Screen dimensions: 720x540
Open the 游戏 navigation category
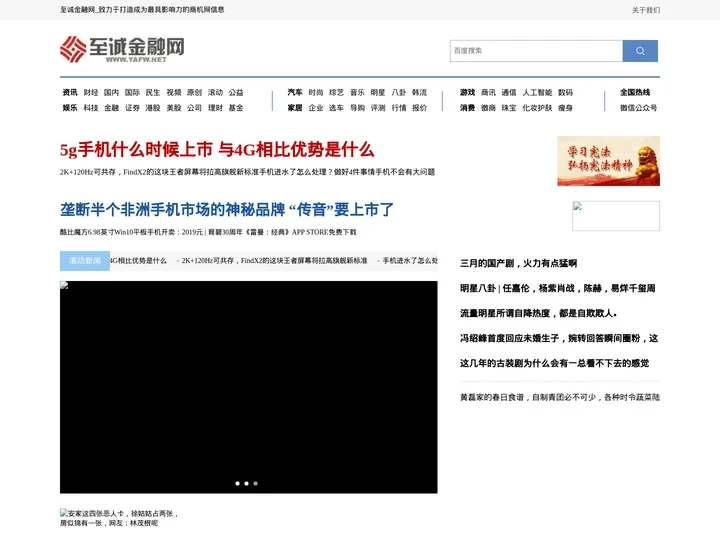tap(467, 92)
